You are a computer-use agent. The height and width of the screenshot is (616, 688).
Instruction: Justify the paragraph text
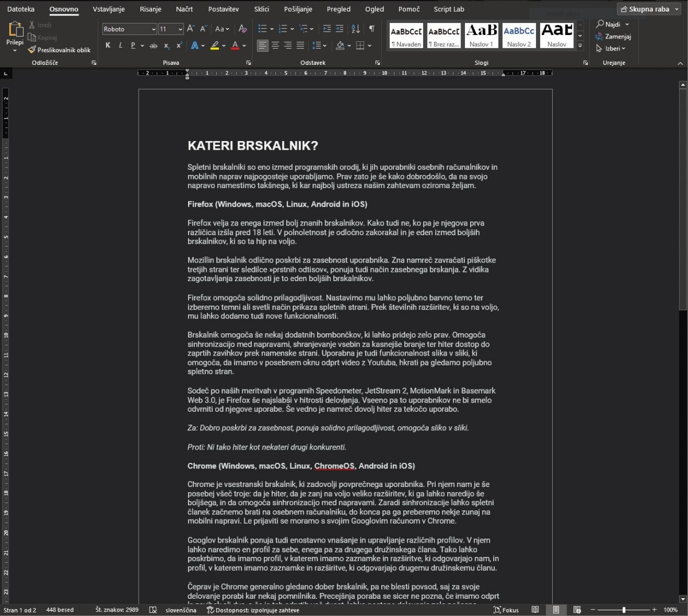[x=300, y=45]
